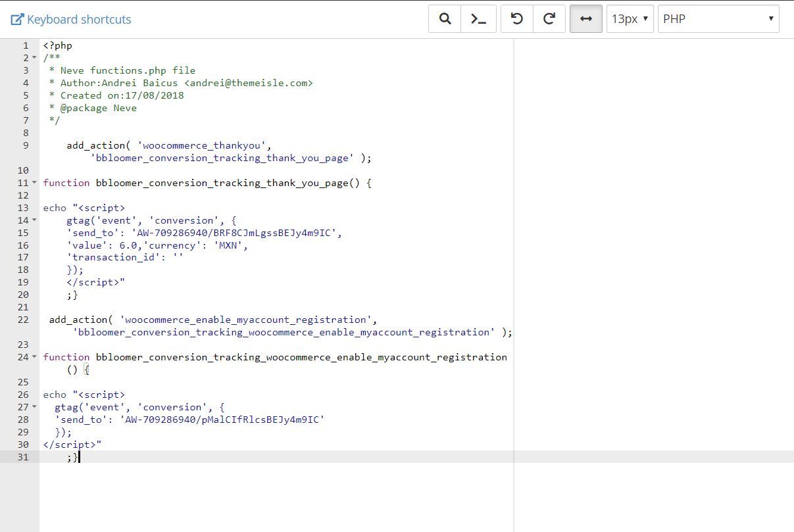Screen dimensions: 794x532
Task: Fold the gtag block at line 27
Action: point(35,407)
